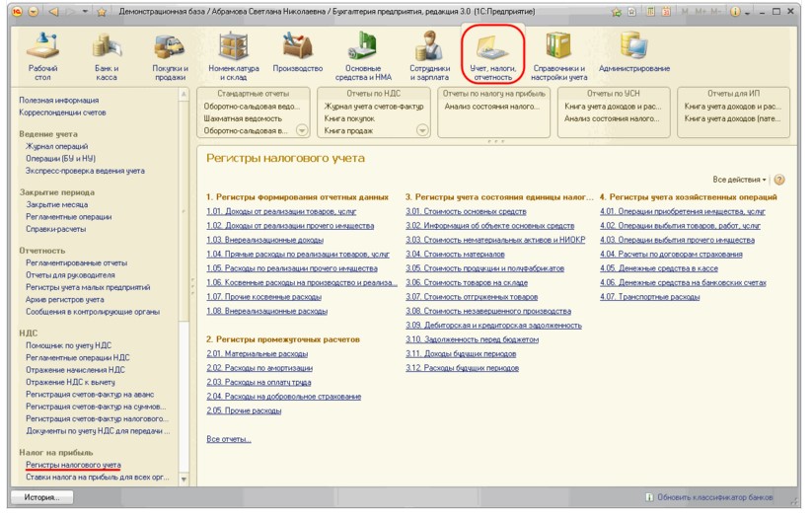The width and height of the screenshot is (812, 519).
Task: Select Помощник по учету НДС
Action: point(67,345)
